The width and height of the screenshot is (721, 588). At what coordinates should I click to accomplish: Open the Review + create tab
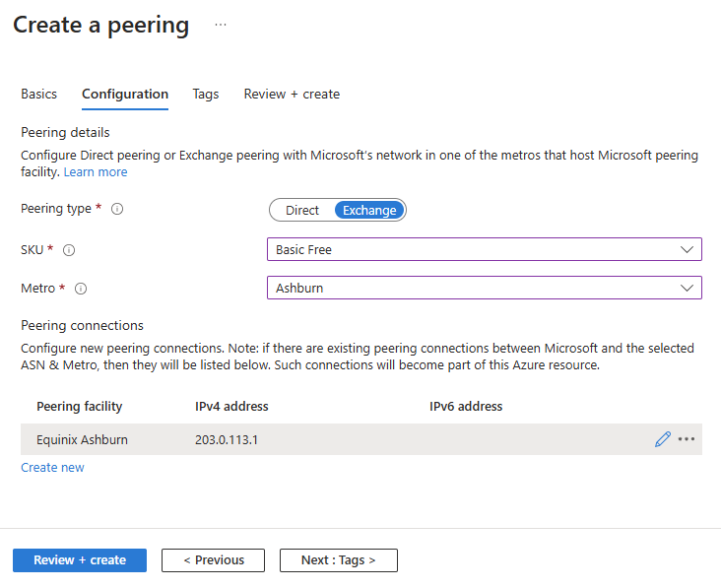pos(292,95)
